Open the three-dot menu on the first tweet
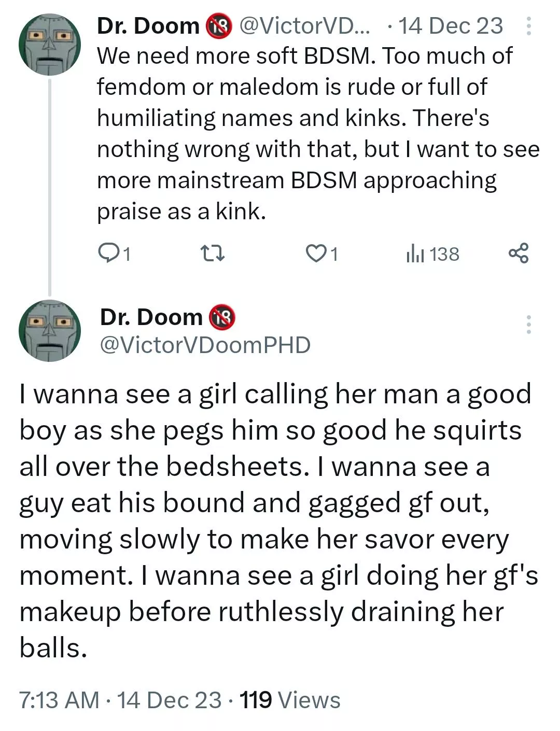This screenshot has height=731, width=560. (x=530, y=26)
